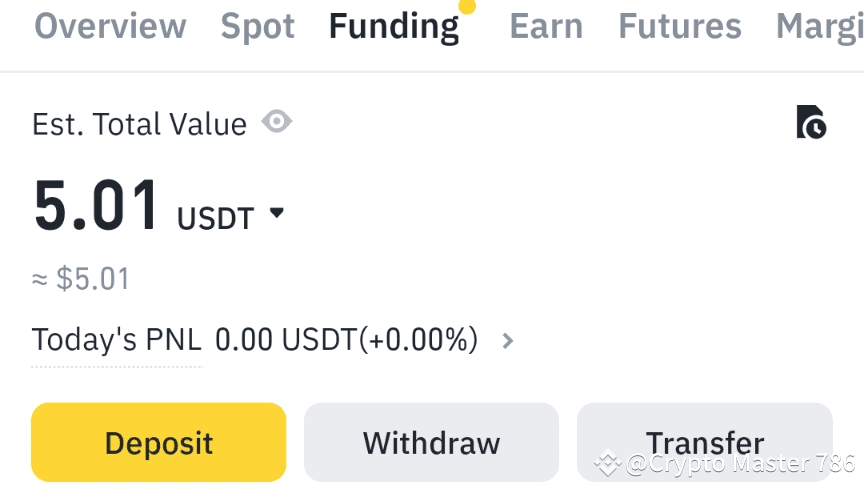Click the 5.01 total balance amount
This screenshot has width=864, height=486.
click(97, 206)
